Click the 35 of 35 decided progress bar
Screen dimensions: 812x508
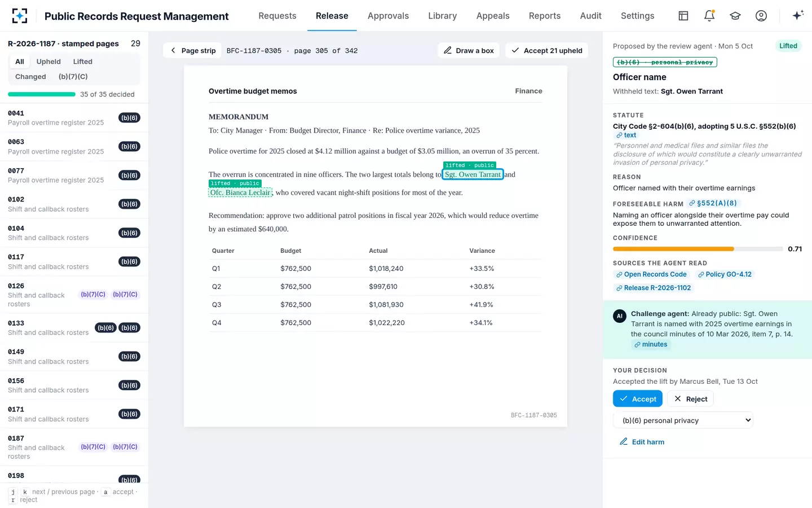(x=42, y=94)
